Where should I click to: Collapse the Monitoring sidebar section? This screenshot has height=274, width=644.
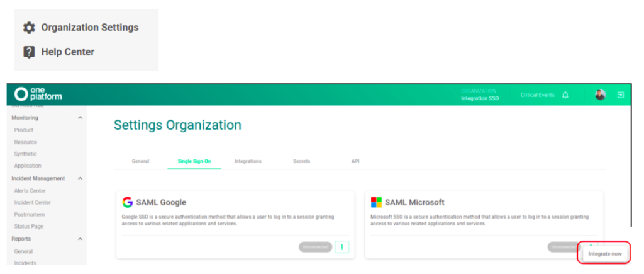pos(80,118)
